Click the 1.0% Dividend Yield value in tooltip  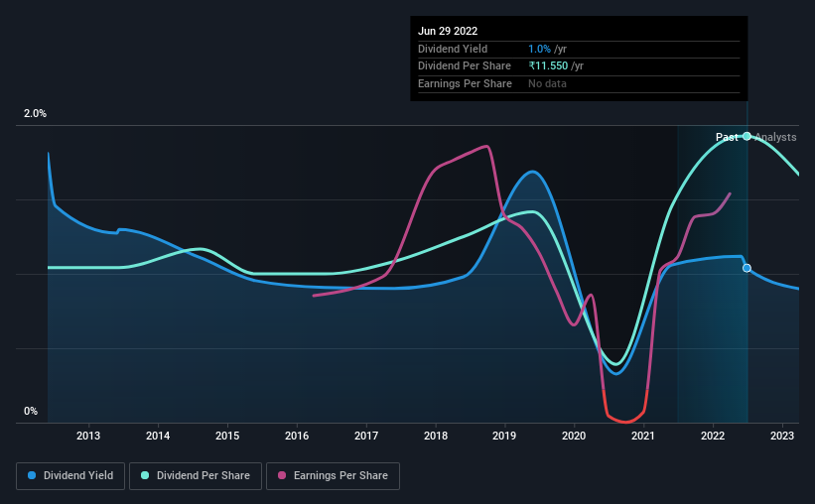point(539,49)
